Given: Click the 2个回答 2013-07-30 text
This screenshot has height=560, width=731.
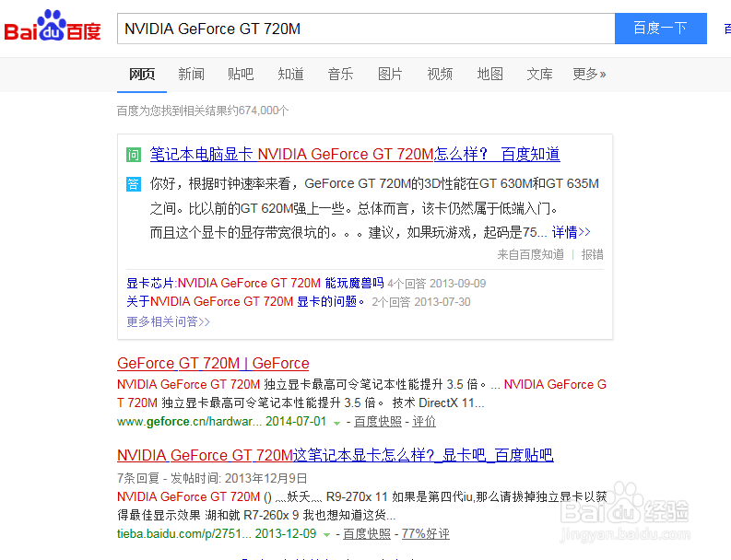Looking at the screenshot, I should 421,302.
